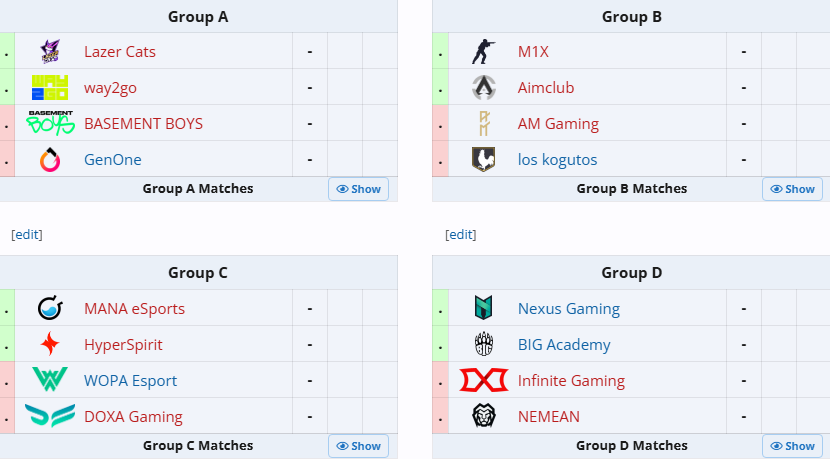Click the los kogutos team logo
This screenshot has width=830, height=459.
coord(484,160)
